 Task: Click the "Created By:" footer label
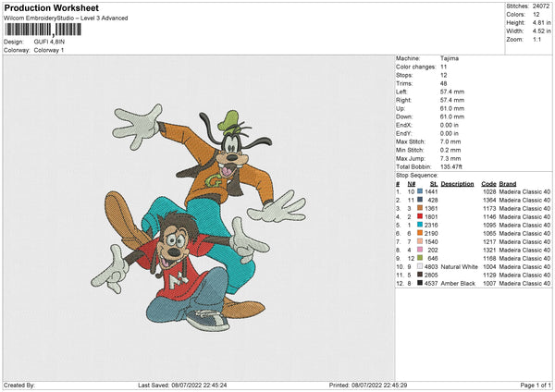[19, 385]
